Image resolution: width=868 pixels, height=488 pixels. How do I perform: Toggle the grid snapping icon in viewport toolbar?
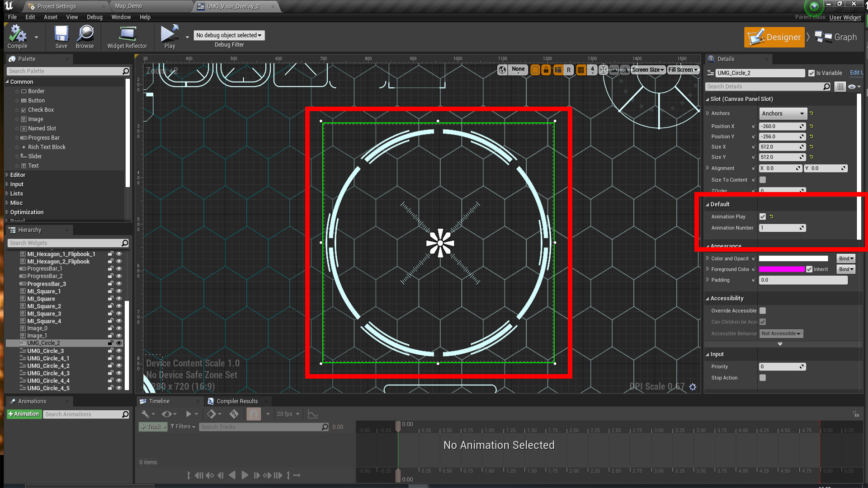click(581, 70)
